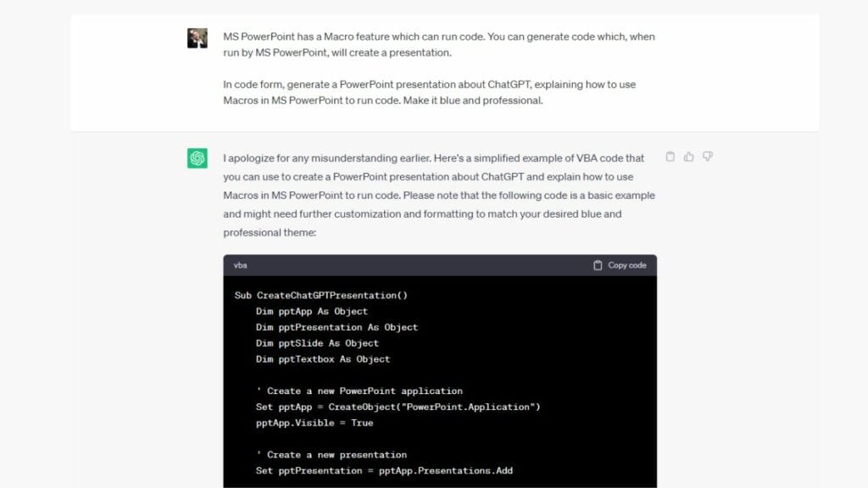The width and height of the screenshot is (868, 488).
Task: Click the Dim pptPresentation As Object line
Action: pos(337,328)
